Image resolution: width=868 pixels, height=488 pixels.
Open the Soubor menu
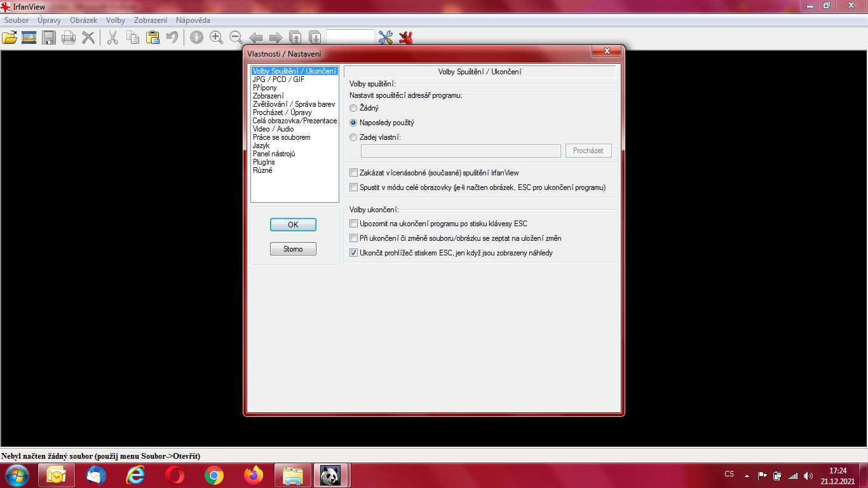click(x=17, y=20)
